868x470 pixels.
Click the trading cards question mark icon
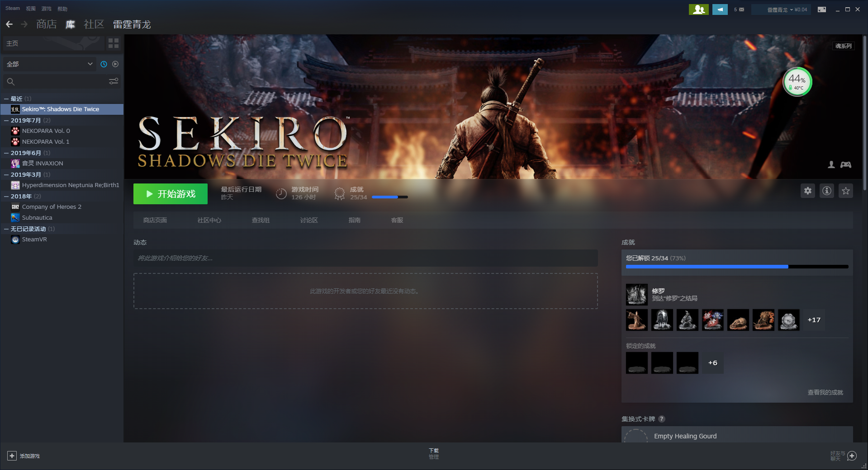(x=662, y=419)
